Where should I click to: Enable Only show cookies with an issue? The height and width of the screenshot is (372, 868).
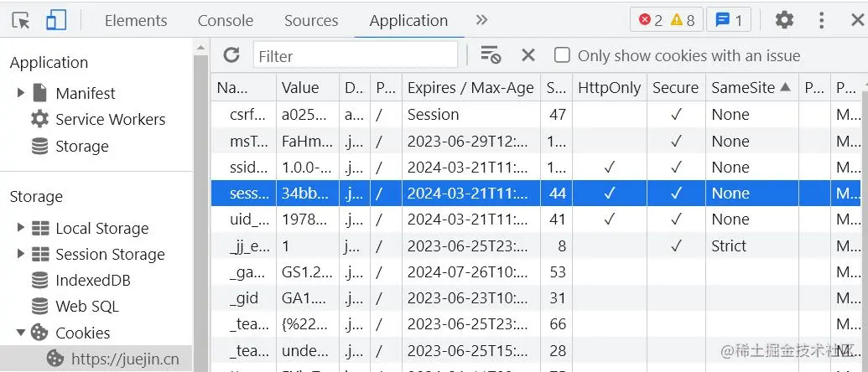[562, 55]
